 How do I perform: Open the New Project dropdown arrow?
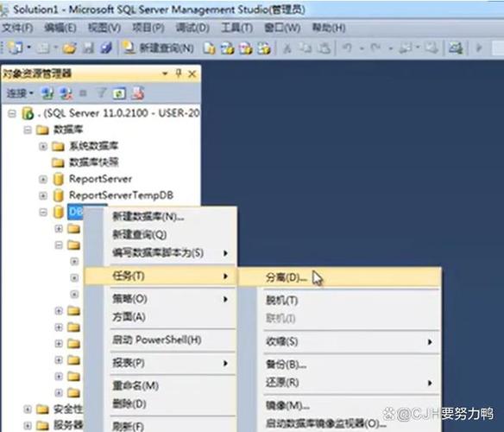pos(29,48)
